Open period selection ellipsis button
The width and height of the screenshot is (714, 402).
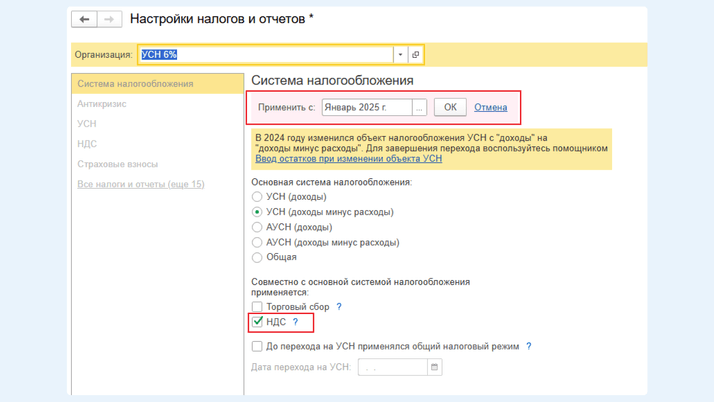[420, 107]
